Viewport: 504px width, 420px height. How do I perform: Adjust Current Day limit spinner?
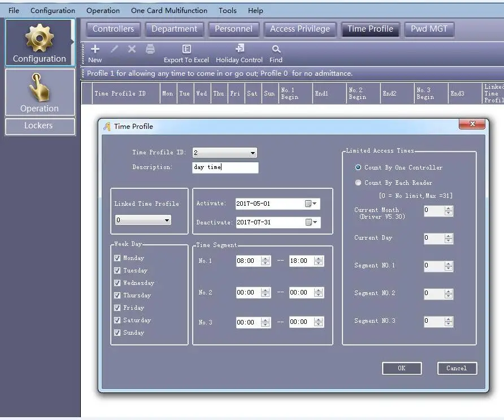point(449,239)
